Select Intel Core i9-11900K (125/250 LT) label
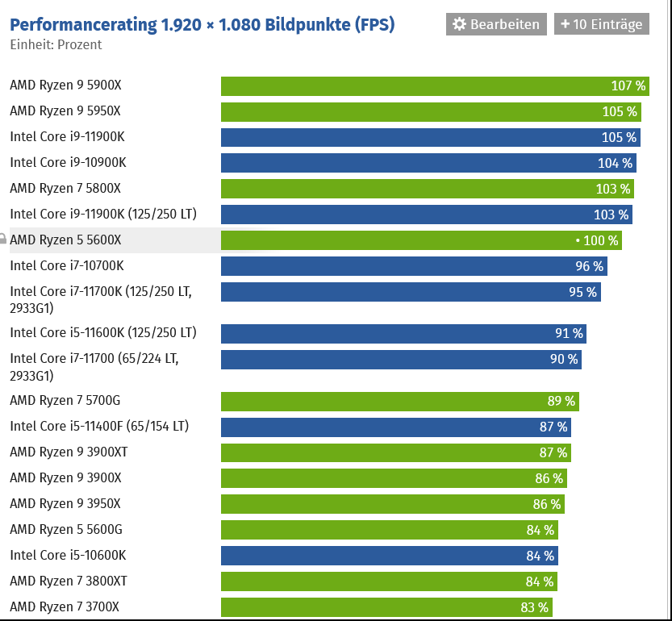The height and width of the screenshot is (621, 672). pos(103,214)
